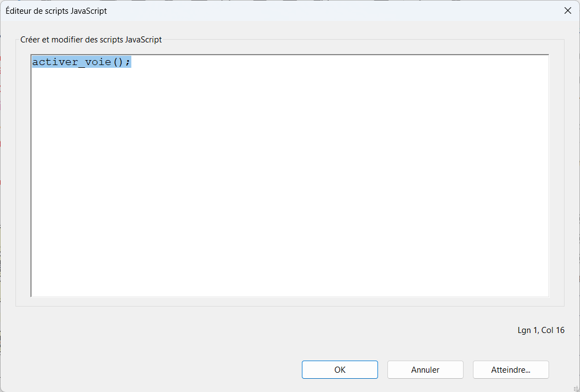Click the underscore in activer_voie
Viewport: 580px width, 392px height.
81,62
